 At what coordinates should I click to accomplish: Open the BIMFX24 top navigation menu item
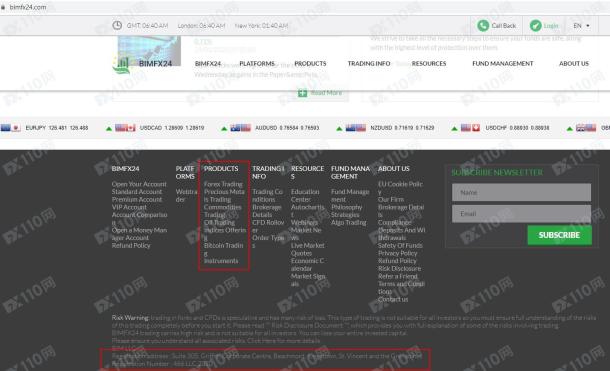(208, 63)
